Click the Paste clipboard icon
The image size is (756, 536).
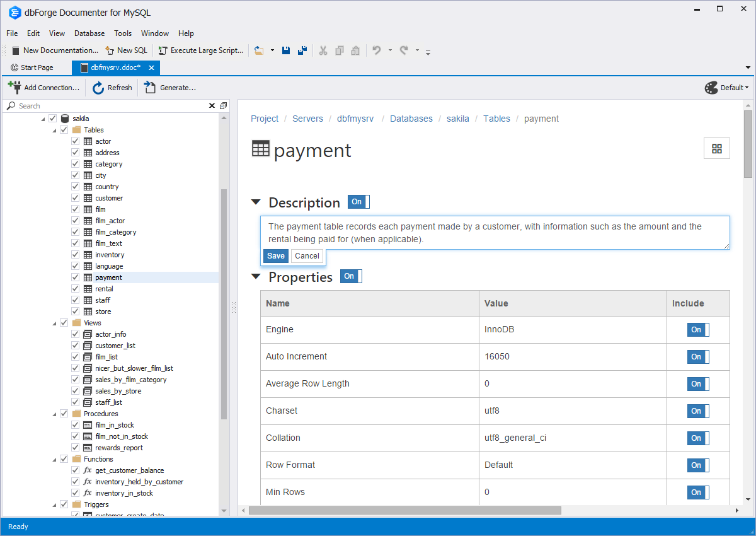pos(355,50)
